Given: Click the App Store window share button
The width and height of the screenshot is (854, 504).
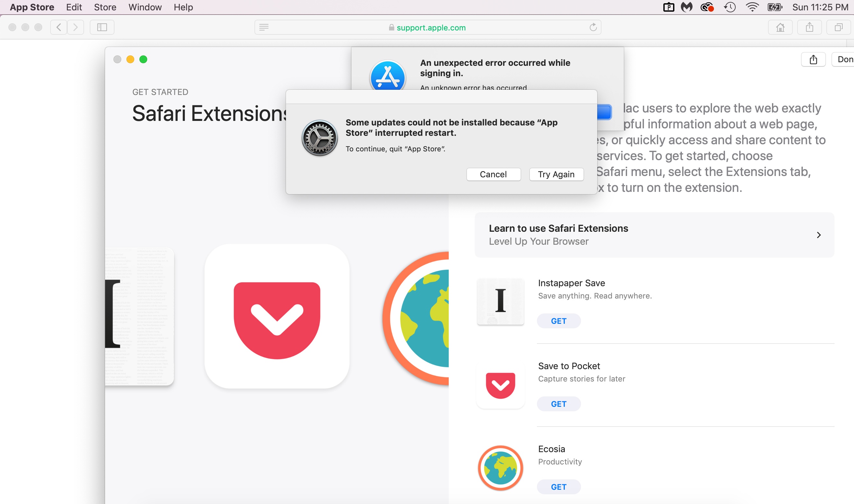Looking at the screenshot, I should click(813, 60).
